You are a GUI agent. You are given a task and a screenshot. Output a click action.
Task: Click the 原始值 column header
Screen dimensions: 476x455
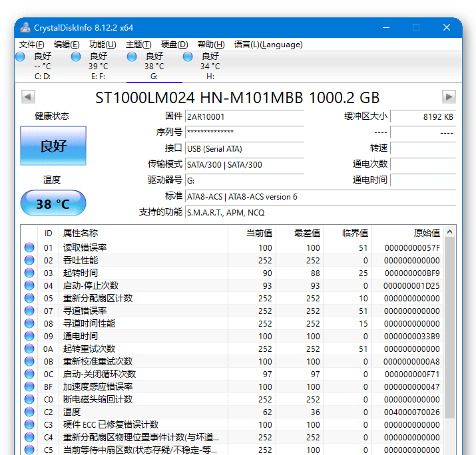pos(407,233)
